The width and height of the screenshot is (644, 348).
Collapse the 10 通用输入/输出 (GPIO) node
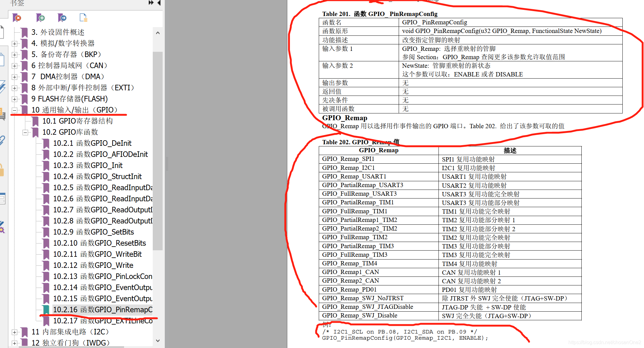15,110
